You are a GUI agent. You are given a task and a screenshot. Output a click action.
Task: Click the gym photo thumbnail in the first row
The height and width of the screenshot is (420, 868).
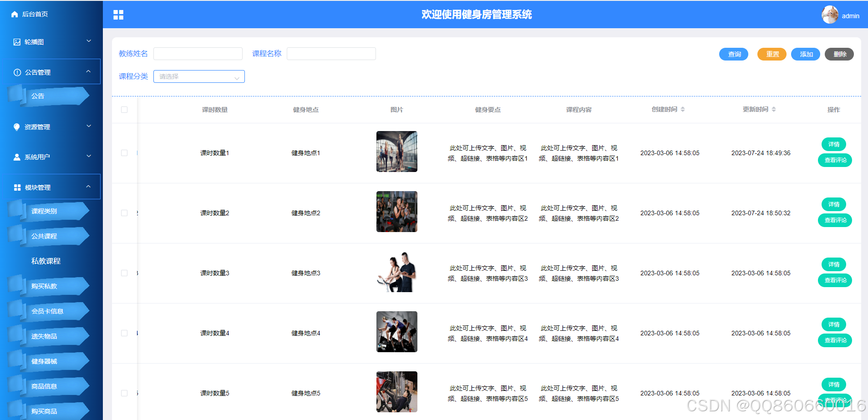[x=396, y=152]
